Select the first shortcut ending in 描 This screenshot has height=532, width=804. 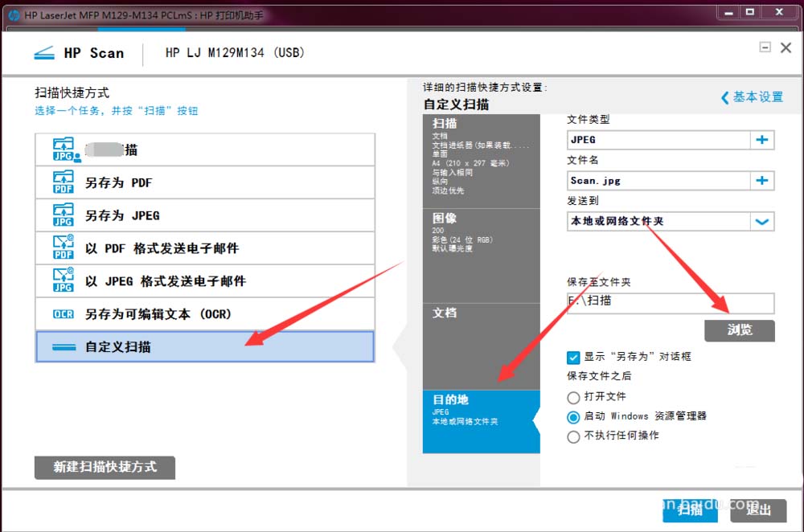coord(205,149)
